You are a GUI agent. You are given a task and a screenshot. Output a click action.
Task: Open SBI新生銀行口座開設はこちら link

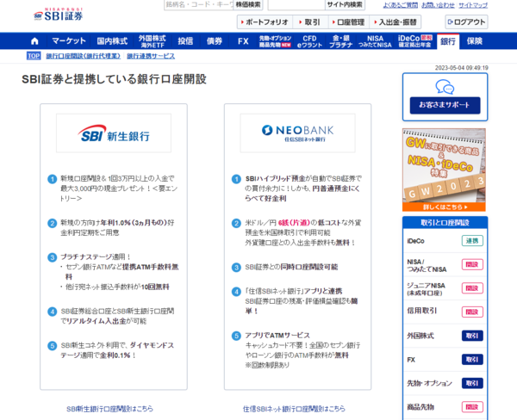pos(109,409)
